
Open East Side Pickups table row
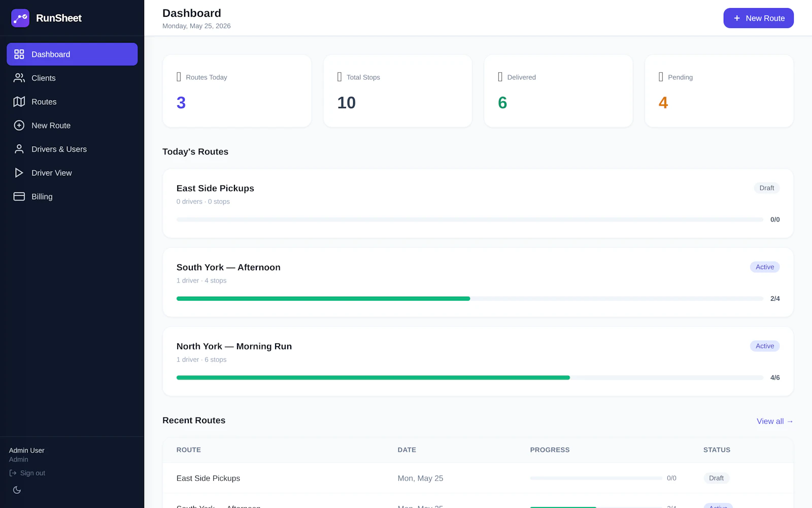[x=478, y=478]
